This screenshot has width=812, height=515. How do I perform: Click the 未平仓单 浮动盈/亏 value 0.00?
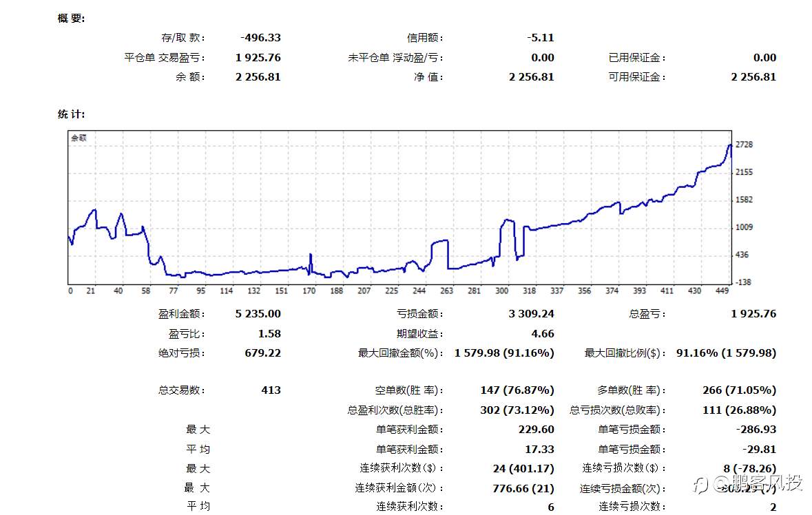(x=543, y=57)
